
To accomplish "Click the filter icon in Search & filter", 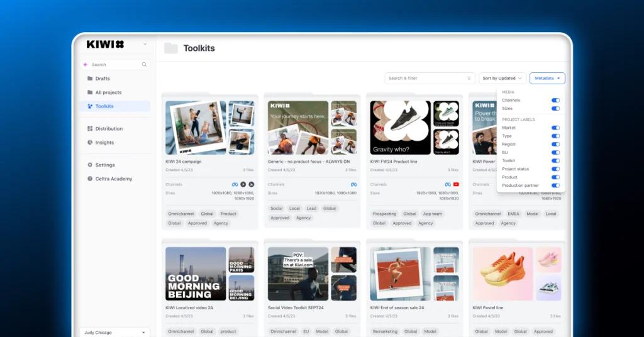I will click(x=469, y=78).
